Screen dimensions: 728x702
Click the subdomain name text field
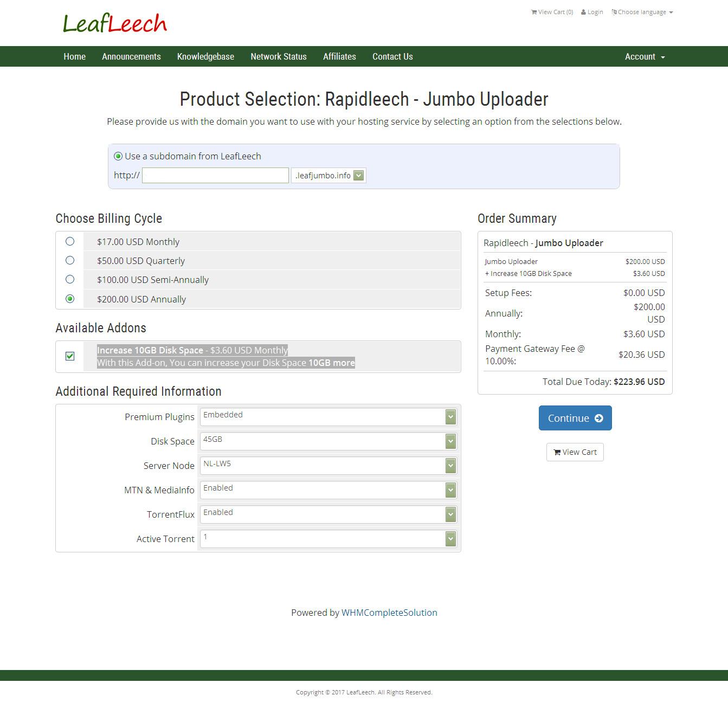pyautogui.click(x=215, y=175)
